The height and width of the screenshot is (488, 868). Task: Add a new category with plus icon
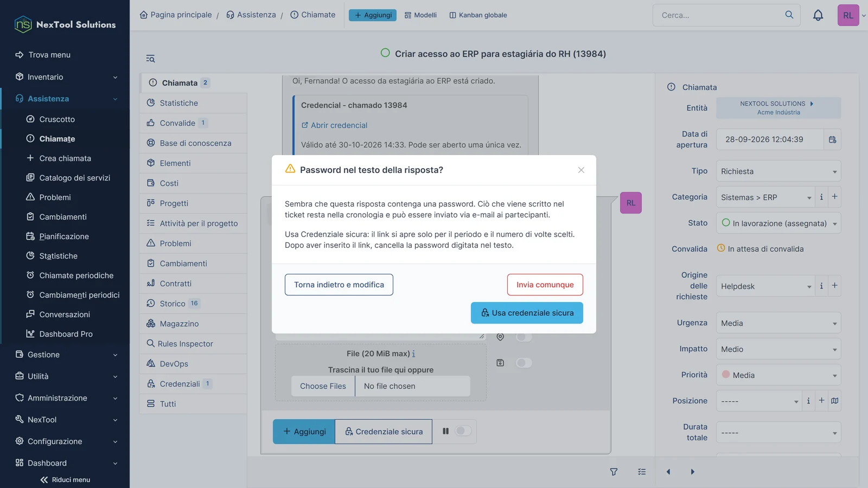pyautogui.click(x=835, y=197)
